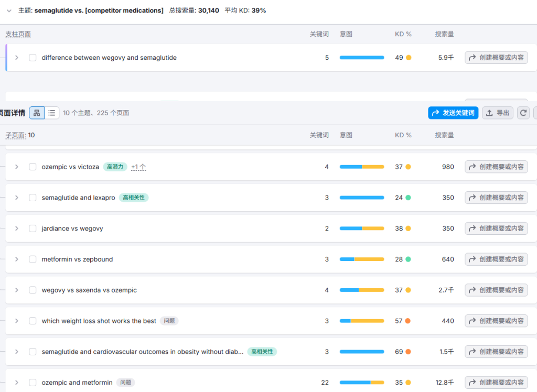This screenshot has width=537, height=392.
Task: Expand the difference between wegovy and semaglutide row
Action: [x=16, y=58]
